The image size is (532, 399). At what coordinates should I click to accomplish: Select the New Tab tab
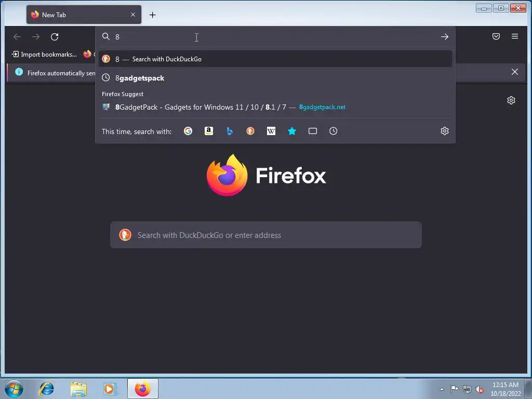84,15
